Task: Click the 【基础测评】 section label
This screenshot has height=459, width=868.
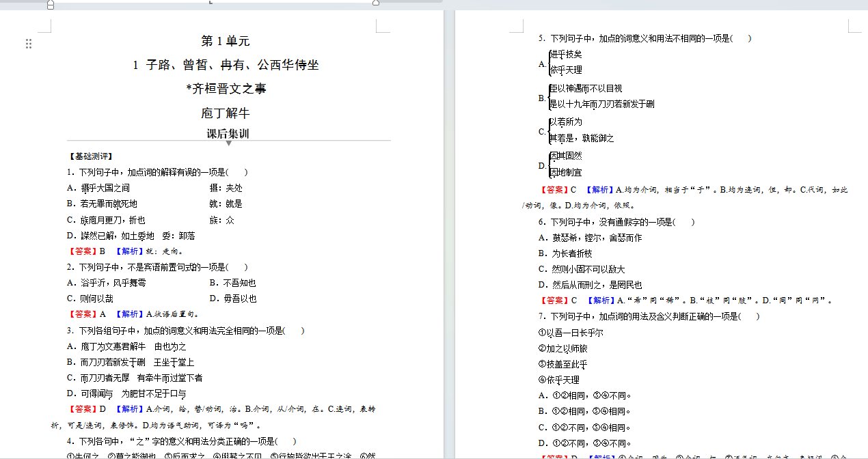Action: click(x=91, y=156)
